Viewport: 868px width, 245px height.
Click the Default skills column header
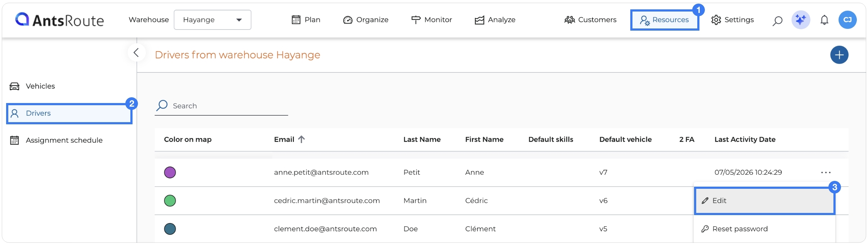pos(551,139)
